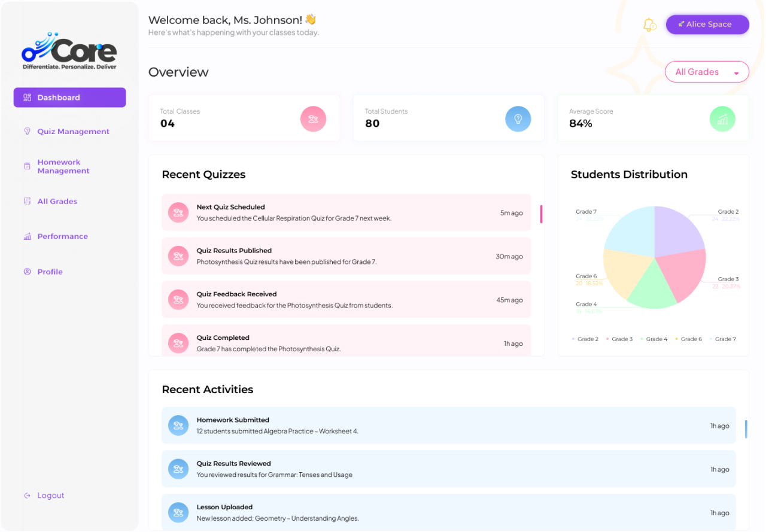Click the Core logo in the sidebar
Image resolution: width=778 pixels, height=532 pixels.
pyautogui.click(x=69, y=51)
